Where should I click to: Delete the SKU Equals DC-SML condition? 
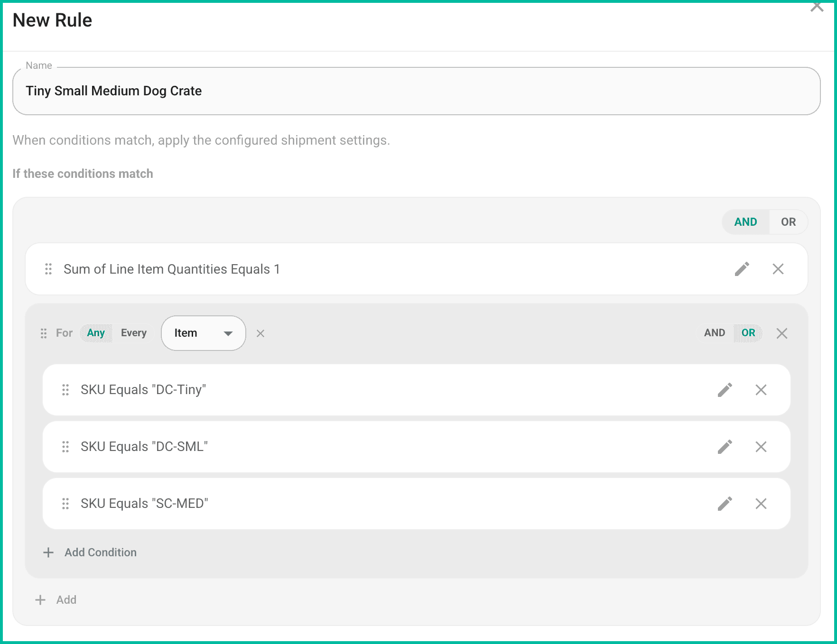coord(761,447)
